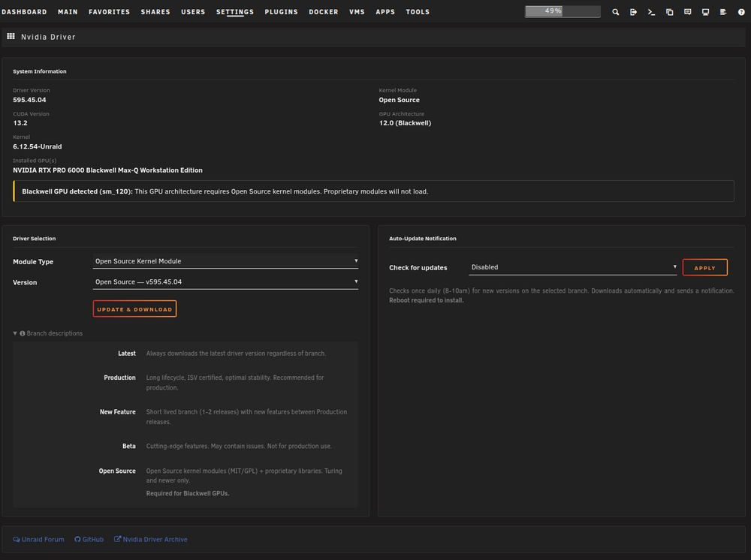The image size is (751, 560).
Task: Click the Apply button
Action: 705,267
